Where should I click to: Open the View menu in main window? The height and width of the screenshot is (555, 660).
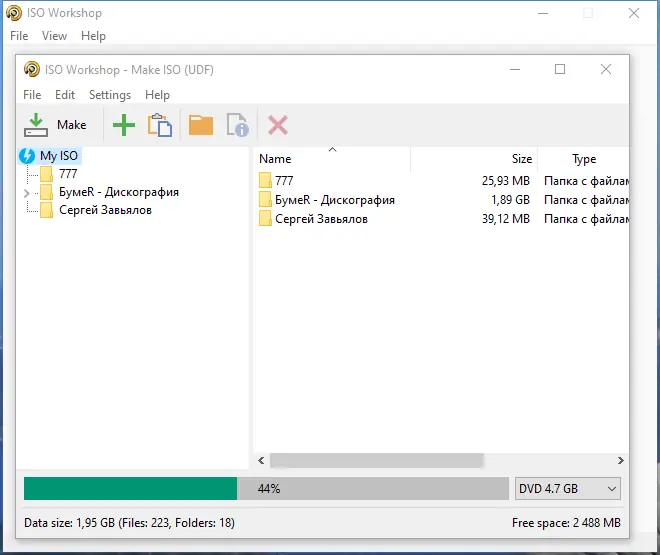[54, 36]
